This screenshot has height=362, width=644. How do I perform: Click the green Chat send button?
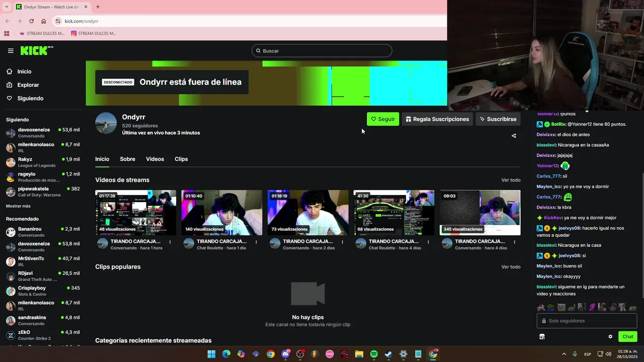(628, 337)
